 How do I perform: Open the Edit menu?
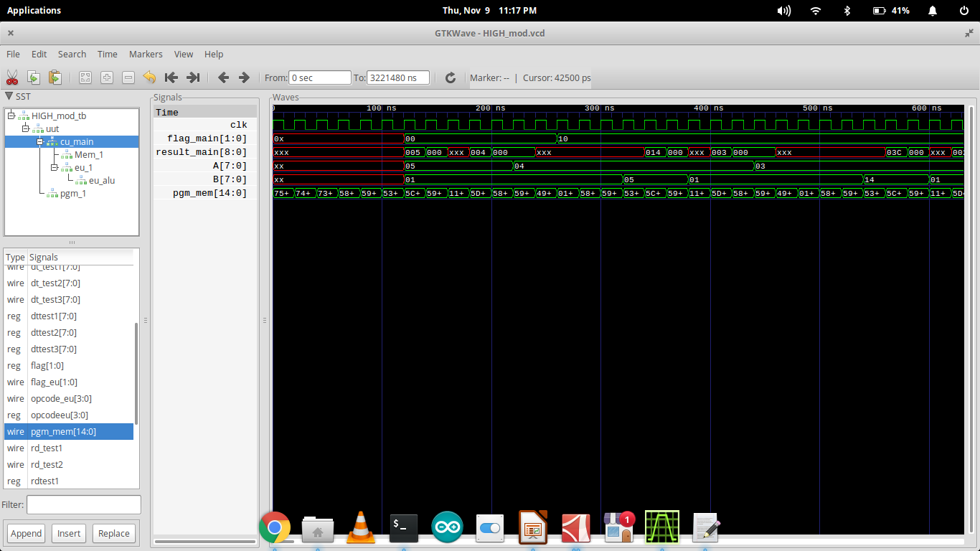39,54
